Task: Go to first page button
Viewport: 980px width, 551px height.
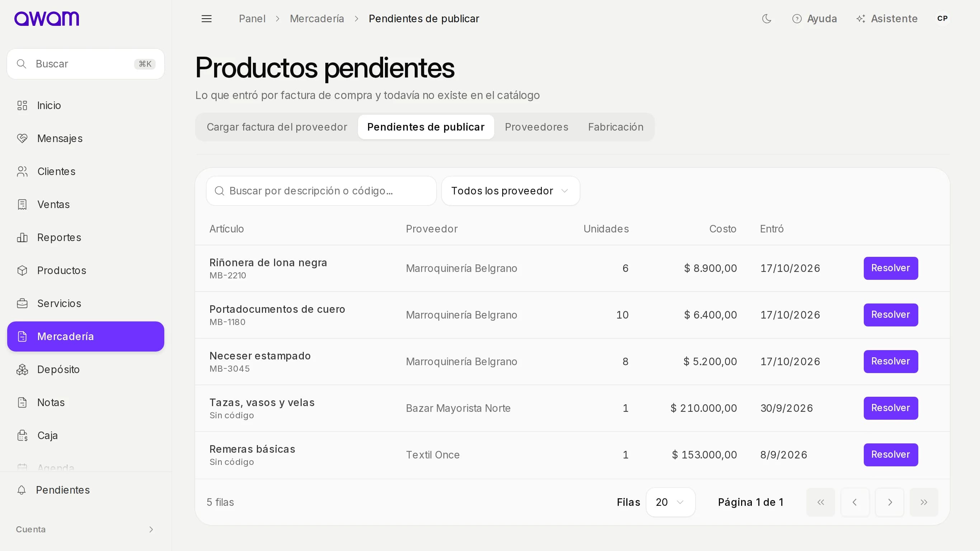Action: tap(820, 502)
